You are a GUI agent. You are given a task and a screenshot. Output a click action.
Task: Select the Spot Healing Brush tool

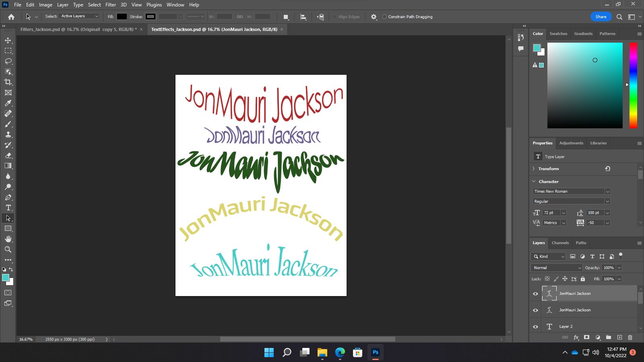coord(8,113)
